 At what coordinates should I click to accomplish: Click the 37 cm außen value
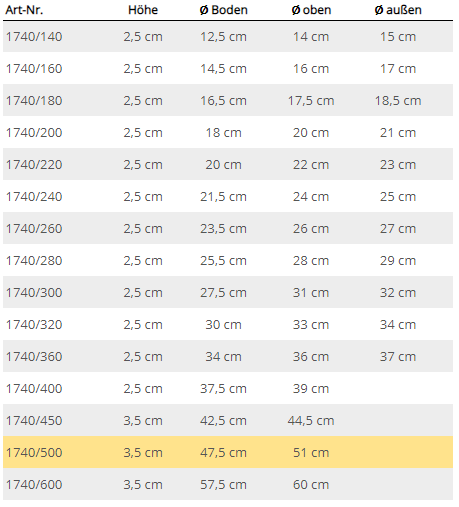(x=398, y=357)
